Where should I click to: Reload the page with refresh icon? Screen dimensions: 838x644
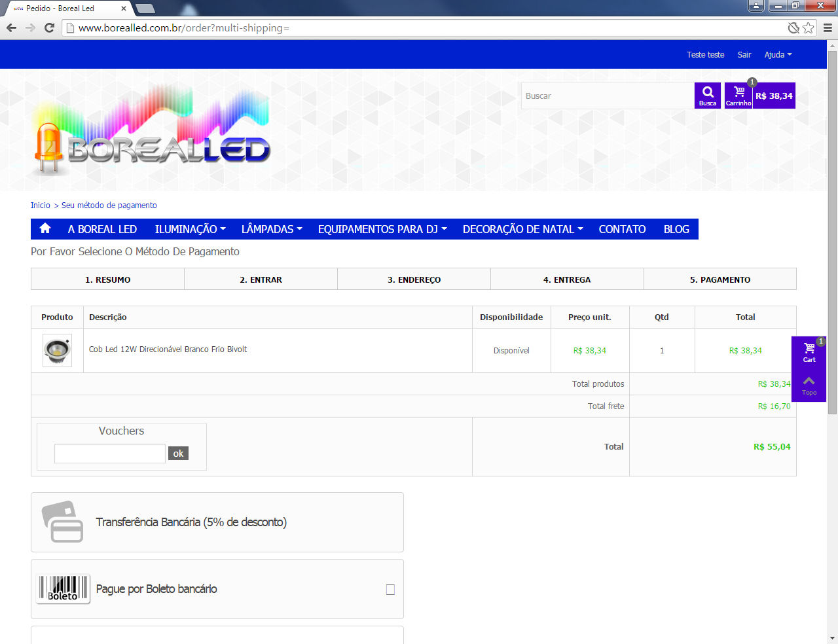coord(49,27)
